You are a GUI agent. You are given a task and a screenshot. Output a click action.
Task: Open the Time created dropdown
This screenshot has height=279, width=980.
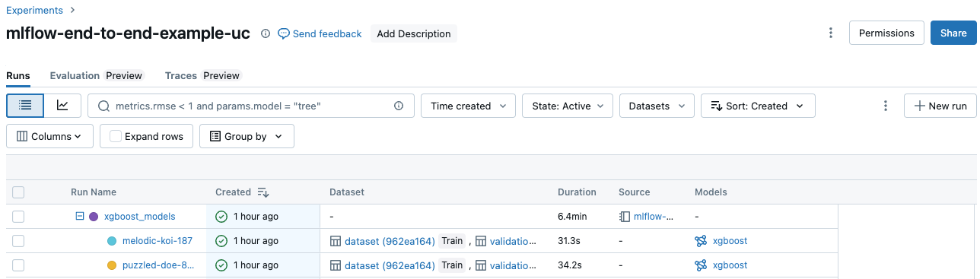[468, 106]
